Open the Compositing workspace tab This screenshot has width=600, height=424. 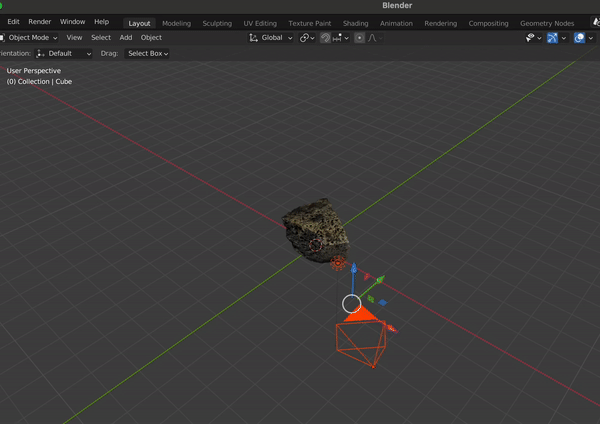(488, 23)
